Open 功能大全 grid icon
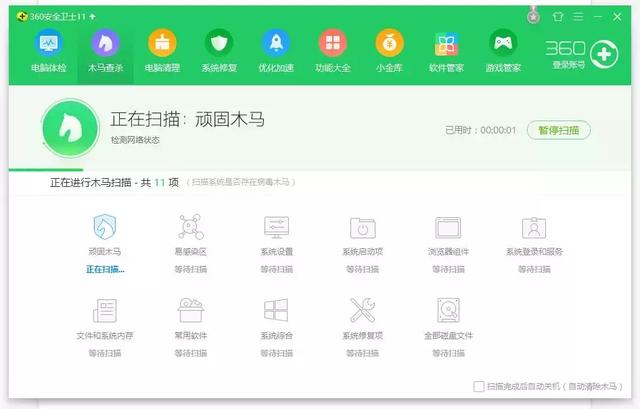Image resolution: width=640 pixels, height=409 pixels. tap(333, 51)
